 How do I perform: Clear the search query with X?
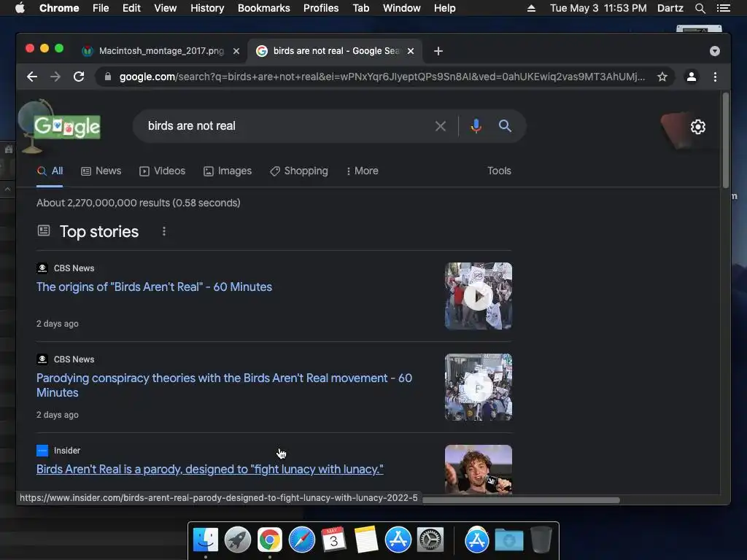tap(441, 126)
